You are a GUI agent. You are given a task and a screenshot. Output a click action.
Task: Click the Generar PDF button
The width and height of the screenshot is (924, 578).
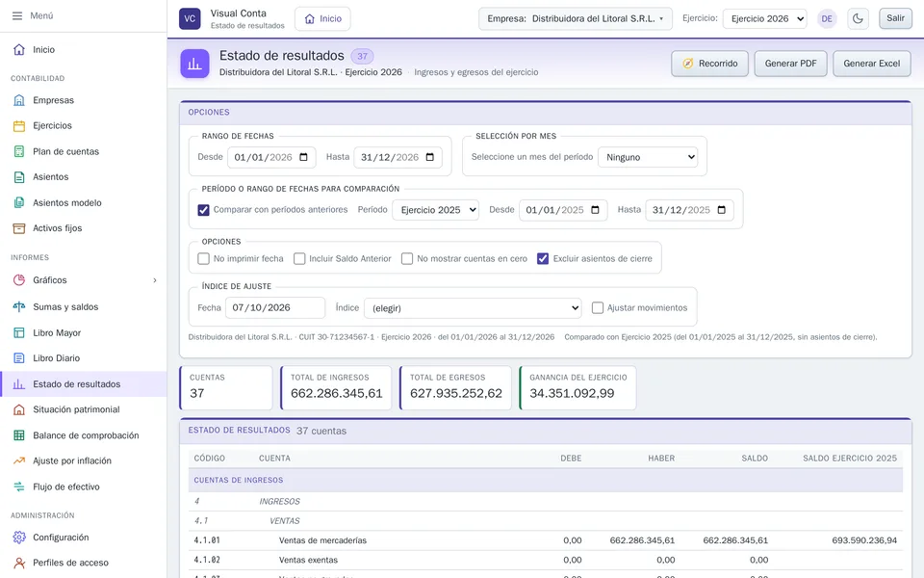tap(791, 64)
